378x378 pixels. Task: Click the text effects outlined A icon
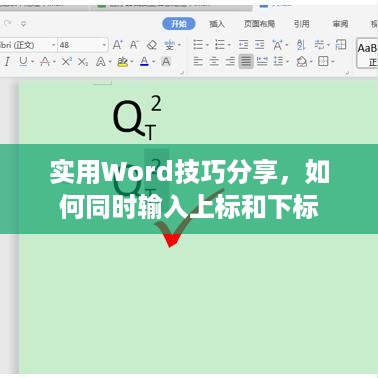point(100,62)
